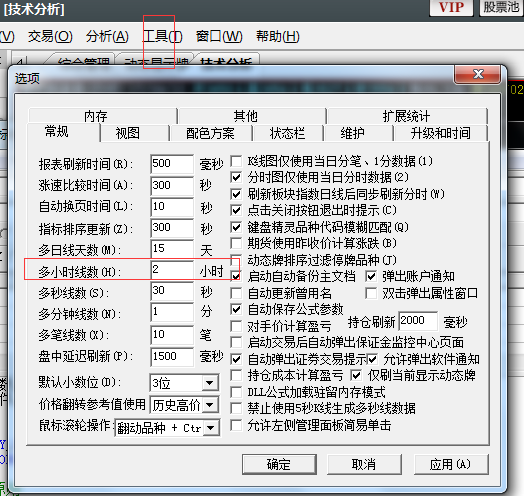
Task: Click the 多日线天数 input field
Action: pos(172,249)
